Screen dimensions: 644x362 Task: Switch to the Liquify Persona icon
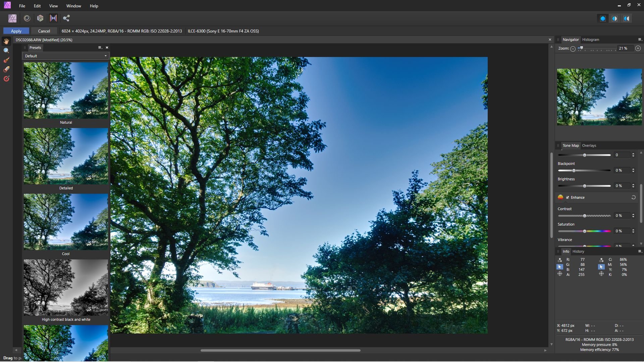click(x=27, y=18)
